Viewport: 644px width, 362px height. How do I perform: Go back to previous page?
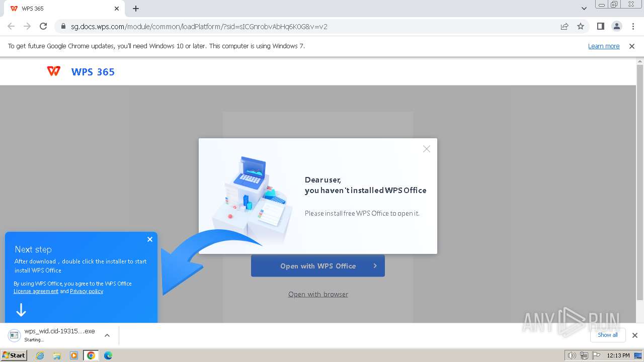tap(11, 26)
